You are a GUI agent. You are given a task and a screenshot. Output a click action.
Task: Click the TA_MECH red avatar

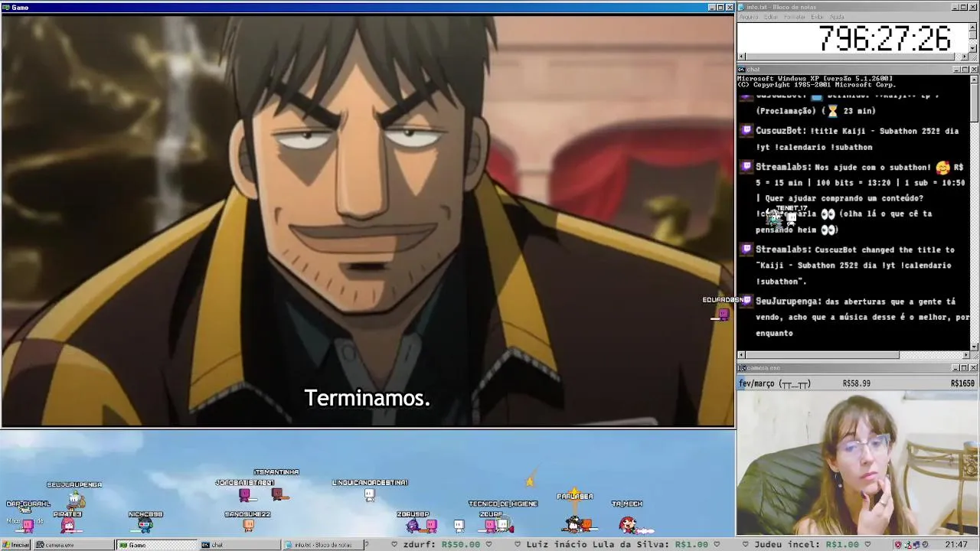629,525
